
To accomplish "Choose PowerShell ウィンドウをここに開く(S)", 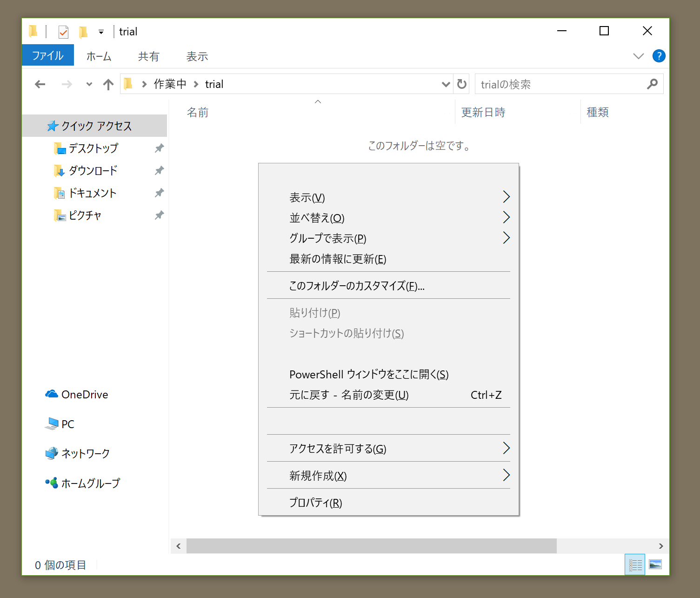I will (x=388, y=374).
